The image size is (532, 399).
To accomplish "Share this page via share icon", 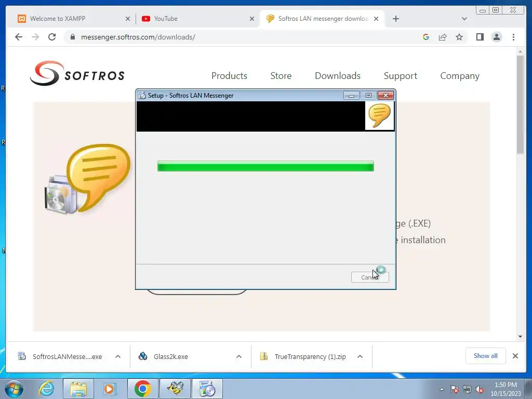I will pos(443,37).
